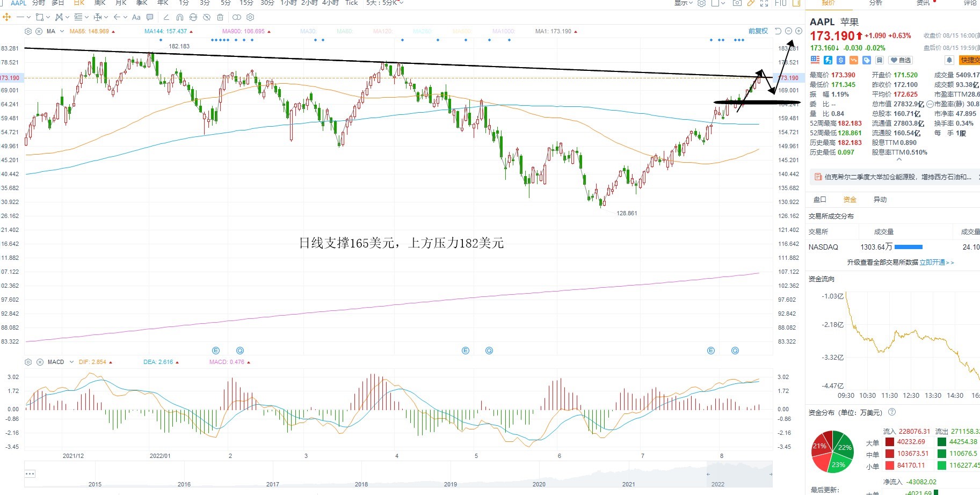Toggle the pencil drawing mode icon

click(x=751, y=3)
